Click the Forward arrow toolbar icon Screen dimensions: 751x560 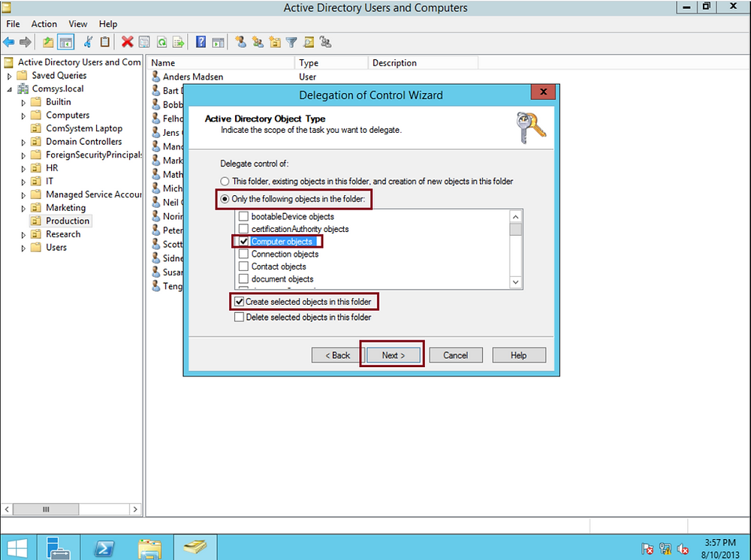click(26, 43)
